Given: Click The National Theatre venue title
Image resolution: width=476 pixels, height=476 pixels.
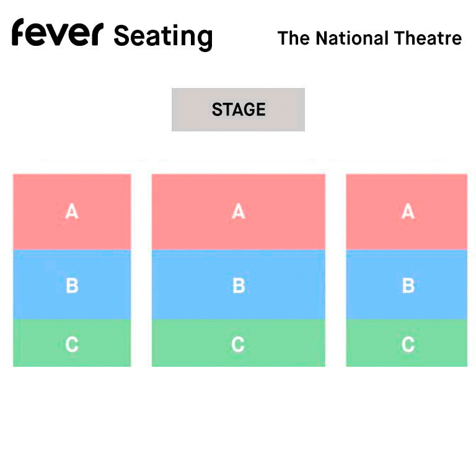Looking at the screenshot, I should [x=369, y=38].
